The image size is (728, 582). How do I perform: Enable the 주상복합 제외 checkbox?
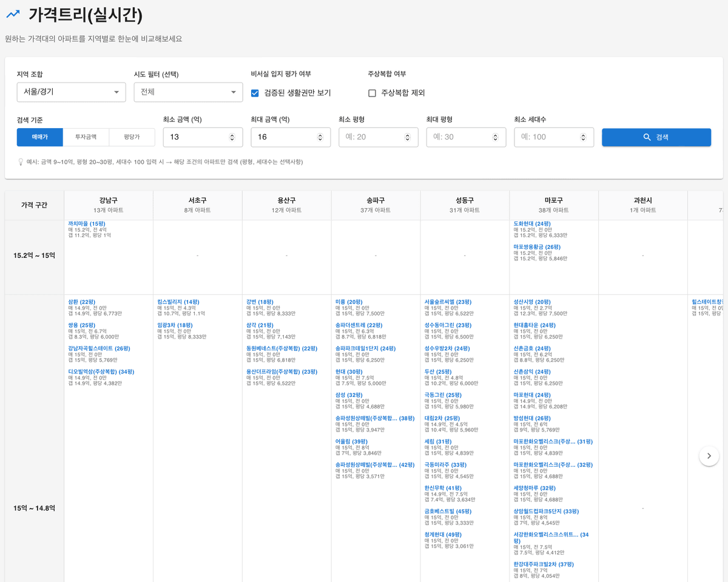pos(372,93)
